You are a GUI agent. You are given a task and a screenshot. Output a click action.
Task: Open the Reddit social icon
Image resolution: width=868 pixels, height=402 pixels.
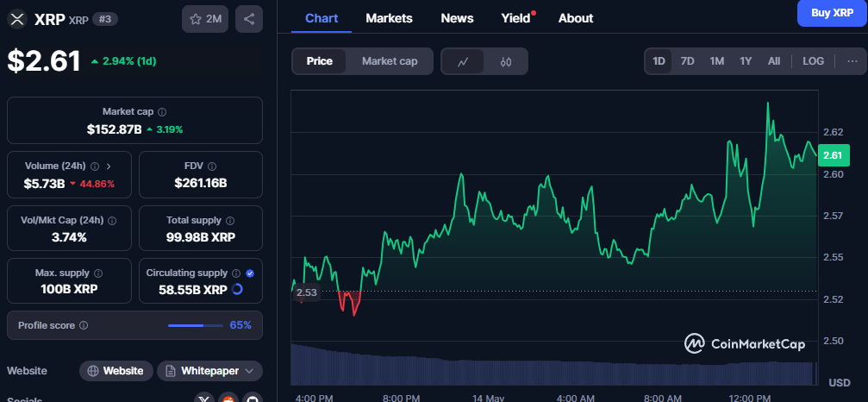pyautogui.click(x=228, y=398)
